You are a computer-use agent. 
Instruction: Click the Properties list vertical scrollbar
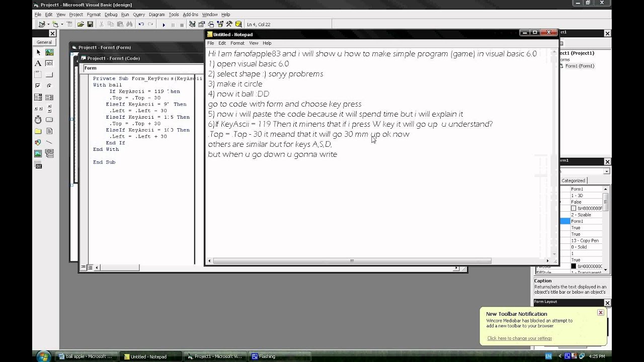pyautogui.click(x=606, y=229)
